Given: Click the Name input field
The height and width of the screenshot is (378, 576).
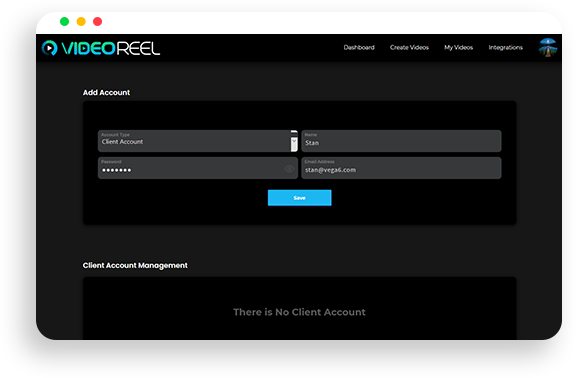Looking at the screenshot, I should [x=401, y=141].
